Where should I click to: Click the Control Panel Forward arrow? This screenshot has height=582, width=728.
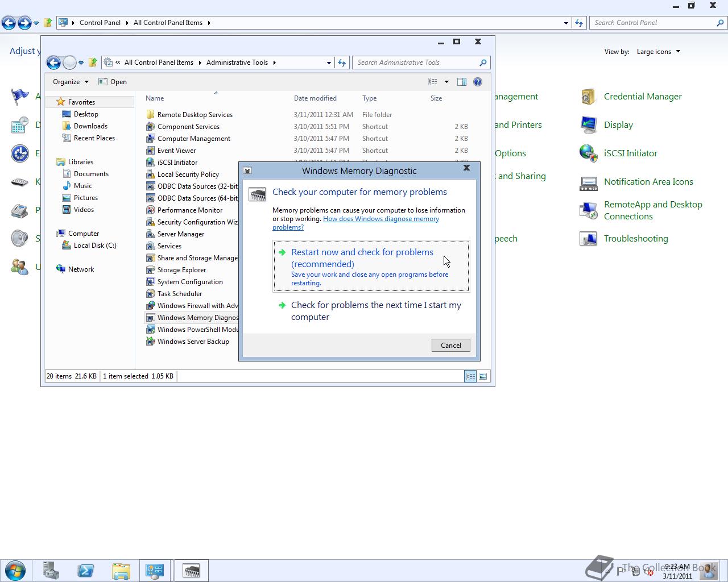(24, 23)
